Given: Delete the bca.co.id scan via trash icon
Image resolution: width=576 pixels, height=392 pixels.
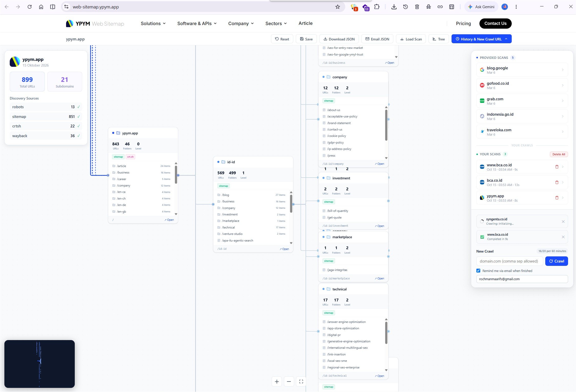Looking at the screenshot, I should click(x=557, y=182).
